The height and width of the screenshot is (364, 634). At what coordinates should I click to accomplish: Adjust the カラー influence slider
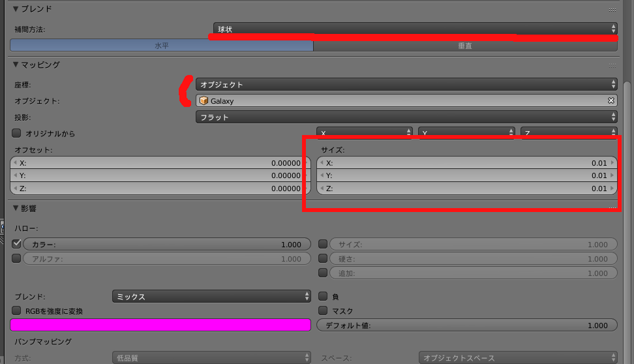[x=167, y=244]
